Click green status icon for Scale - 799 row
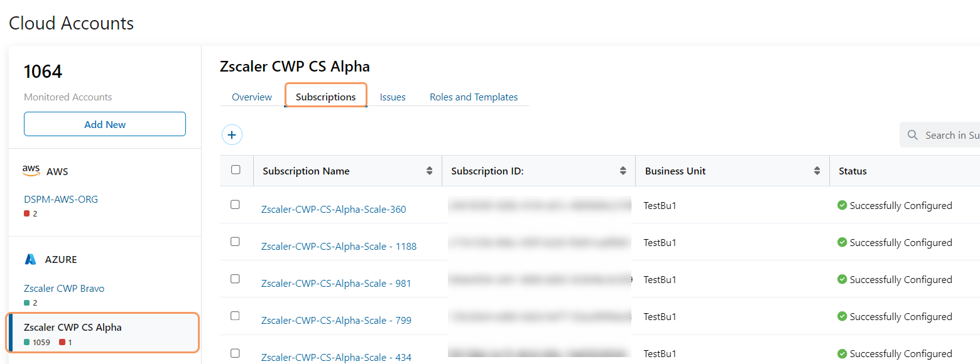 coord(842,316)
